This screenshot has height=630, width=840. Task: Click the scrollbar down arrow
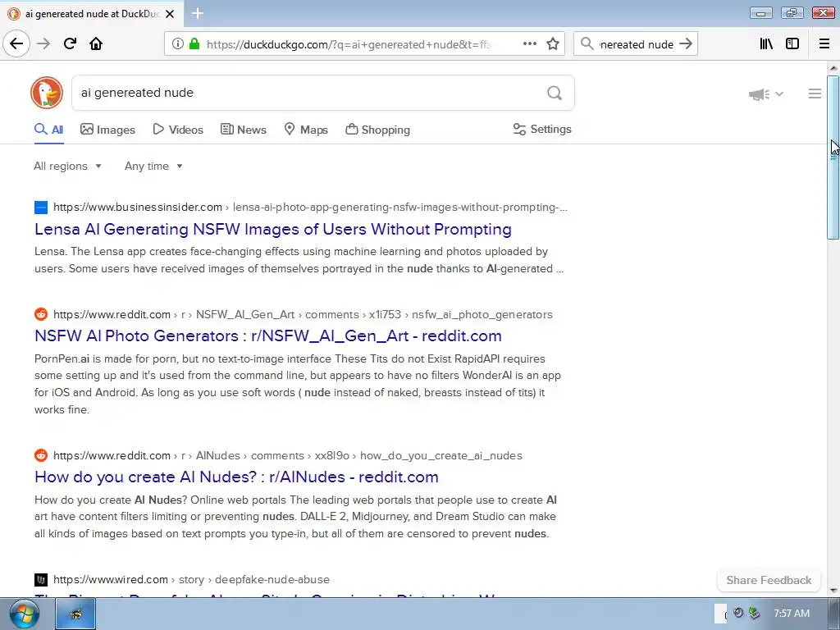833,591
